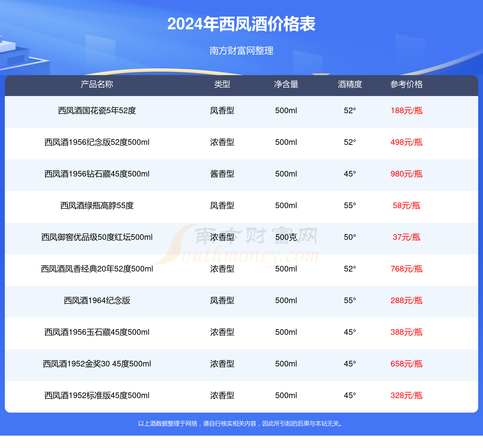Click the 58元/瓶 price
The height and width of the screenshot is (448, 483).
(x=407, y=205)
